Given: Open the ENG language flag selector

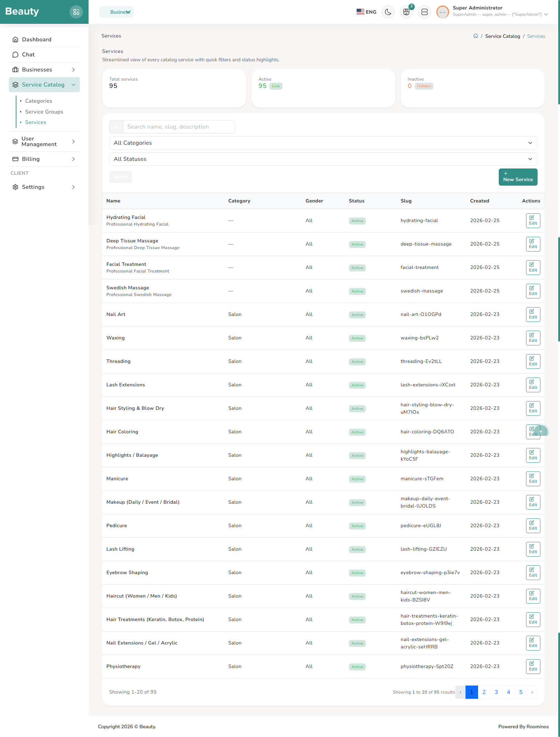Looking at the screenshot, I should point(360,12).
